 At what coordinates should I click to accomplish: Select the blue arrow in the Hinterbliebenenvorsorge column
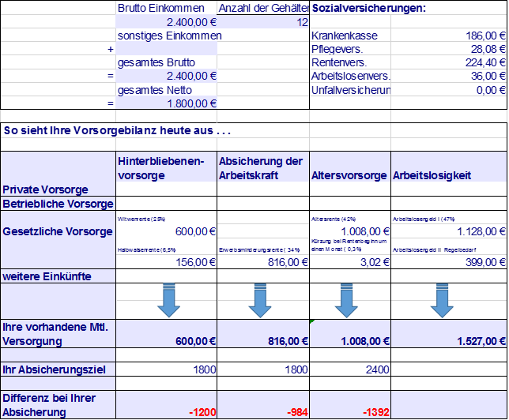pos(169,300)
